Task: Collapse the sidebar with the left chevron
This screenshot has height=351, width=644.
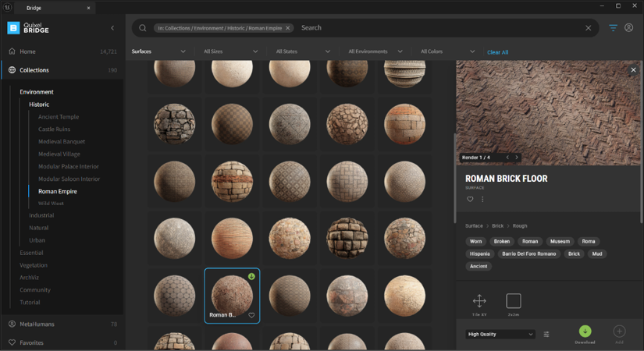Action: (112, 28)
